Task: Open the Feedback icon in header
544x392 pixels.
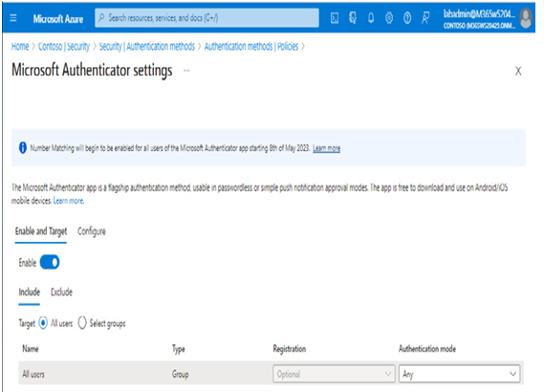Action: click(x=425, y=18)
